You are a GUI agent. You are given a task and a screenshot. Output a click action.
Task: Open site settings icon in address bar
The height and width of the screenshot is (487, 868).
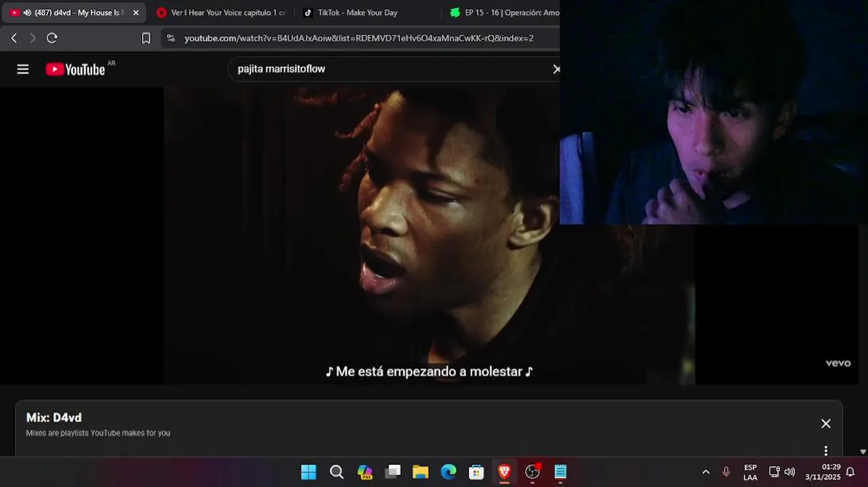coord(170,39)
